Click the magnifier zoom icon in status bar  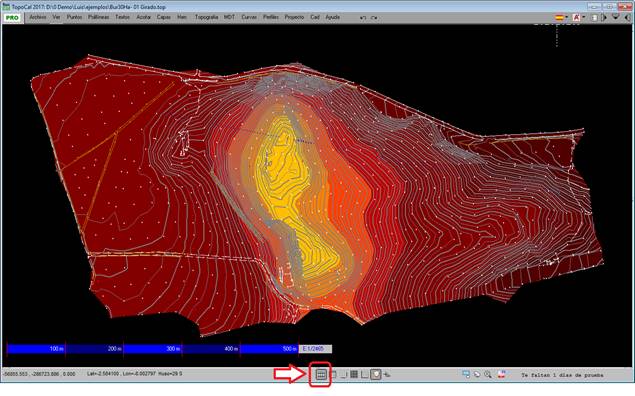click(x=488, y=375)
